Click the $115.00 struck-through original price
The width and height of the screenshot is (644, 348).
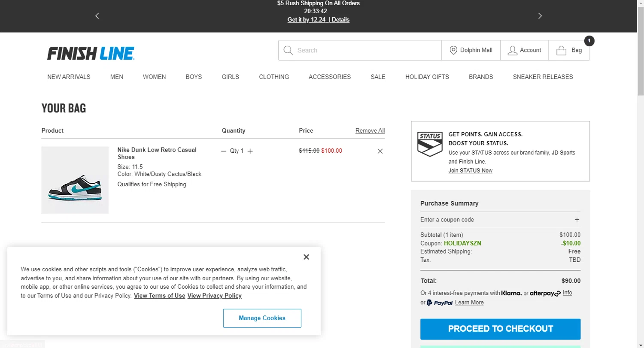tap(309, 151)
